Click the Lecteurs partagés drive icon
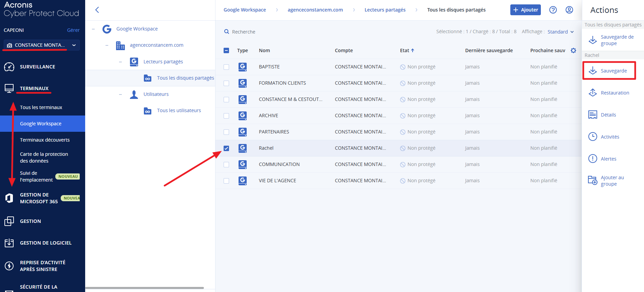This screenshot has height=292, width=644. (x=134, y=62)
